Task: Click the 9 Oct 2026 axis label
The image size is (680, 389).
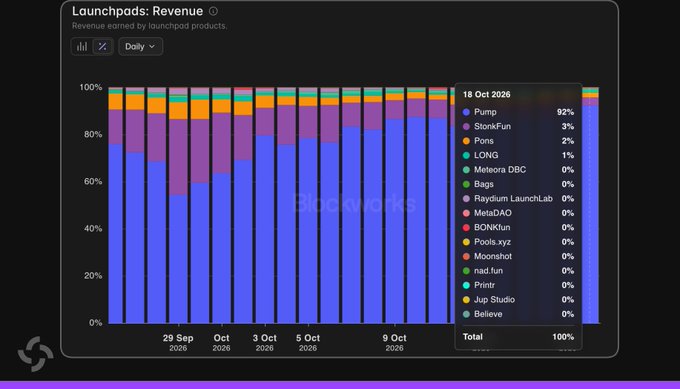Action: [395, 343]
